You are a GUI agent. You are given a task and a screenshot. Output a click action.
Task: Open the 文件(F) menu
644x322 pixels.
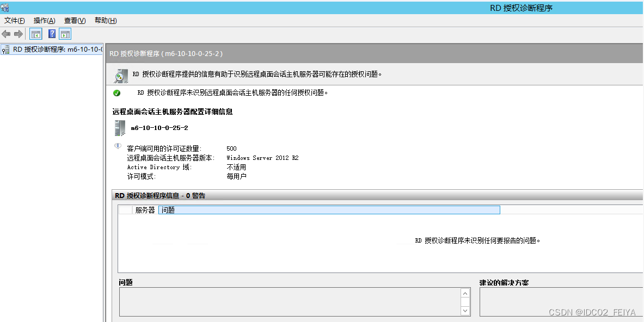[14, 21]
